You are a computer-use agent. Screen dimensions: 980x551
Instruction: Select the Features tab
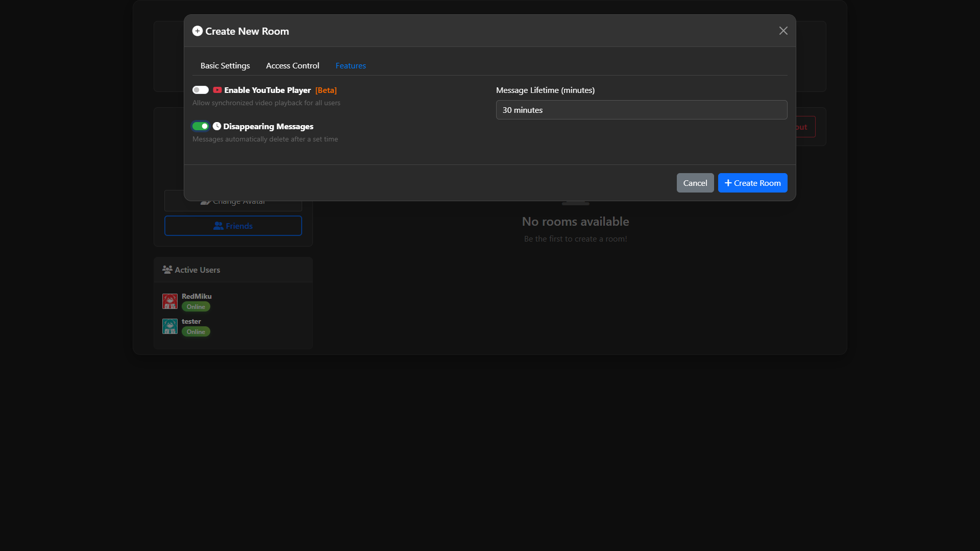(351, 65)
